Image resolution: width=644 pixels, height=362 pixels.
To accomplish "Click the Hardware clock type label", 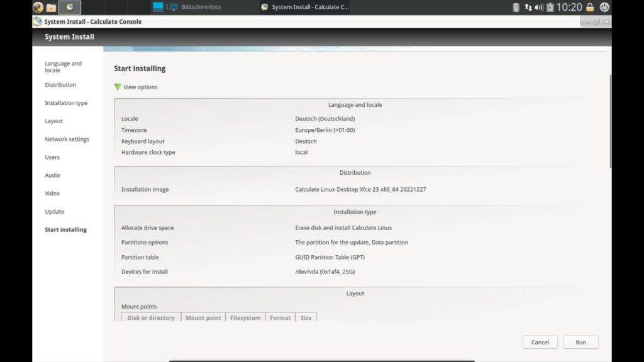I will click(148, 152).
